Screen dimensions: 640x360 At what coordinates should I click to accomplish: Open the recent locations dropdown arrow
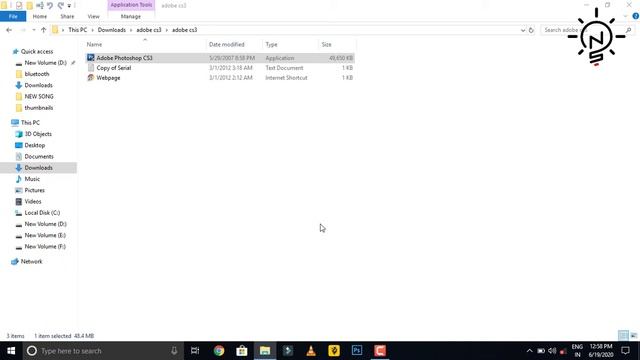click(x=33, y=30)
